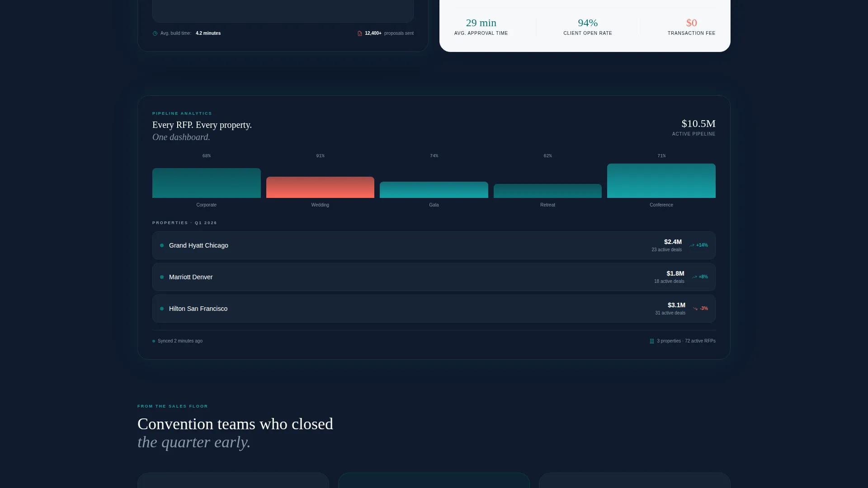Open the Grand Hyatt Chicago property row
Screen dimensions: 868x488
(434, 245)
